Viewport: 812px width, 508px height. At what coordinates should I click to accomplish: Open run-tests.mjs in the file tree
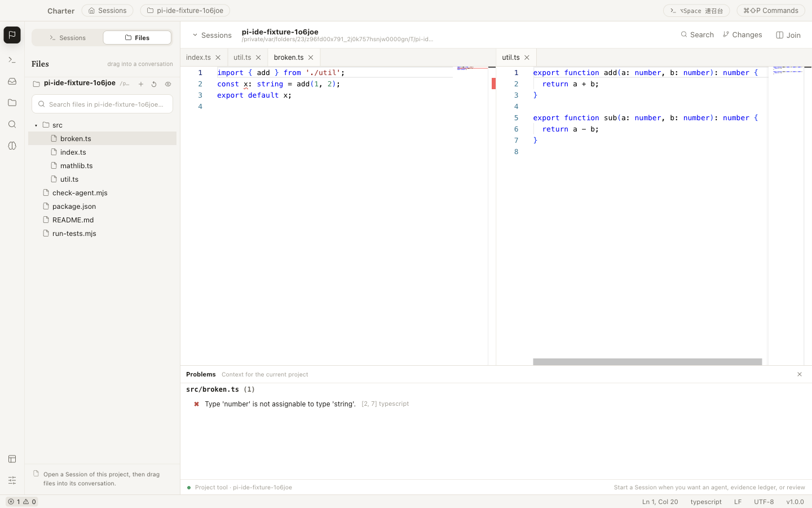click(102, 233)
